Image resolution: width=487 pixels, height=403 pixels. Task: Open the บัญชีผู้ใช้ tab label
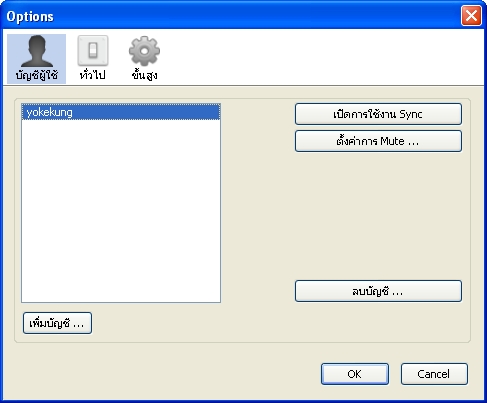[x=37, y=75]
